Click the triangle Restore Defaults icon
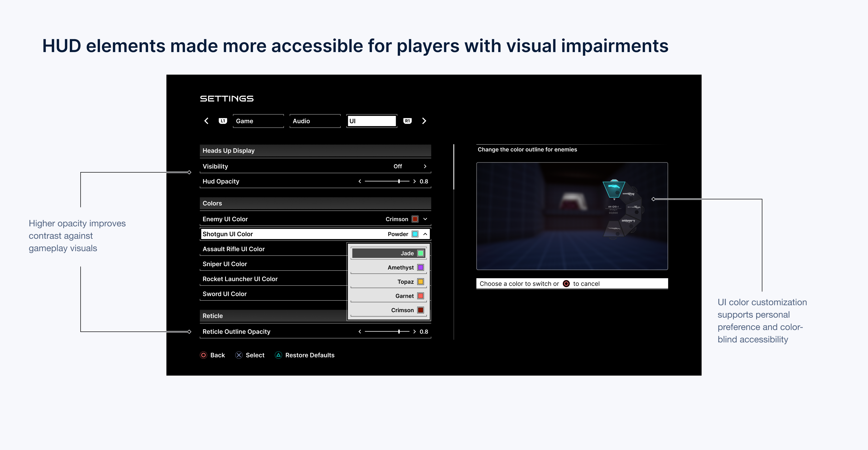The image size is (868, 450). [x=278, y=355]
